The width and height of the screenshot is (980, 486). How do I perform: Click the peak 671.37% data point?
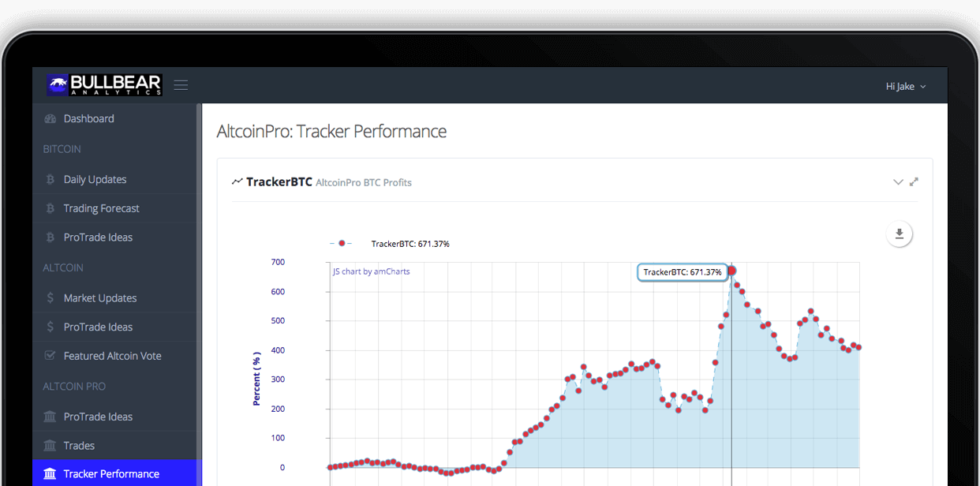[731, 271]
